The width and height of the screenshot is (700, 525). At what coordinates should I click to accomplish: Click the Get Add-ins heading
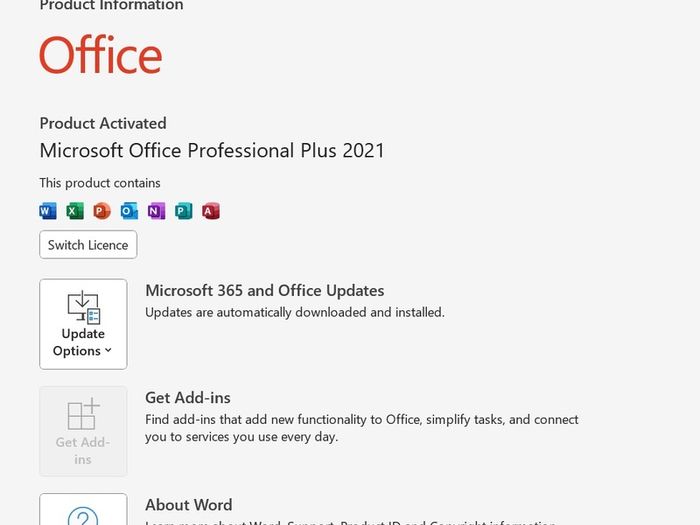(188, 398)
